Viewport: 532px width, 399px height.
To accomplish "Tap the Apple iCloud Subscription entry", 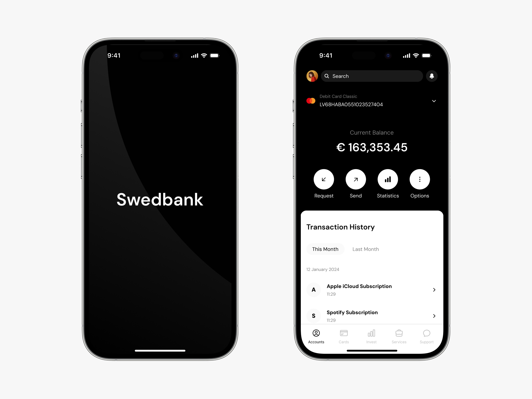I will (x=371, y=289).
